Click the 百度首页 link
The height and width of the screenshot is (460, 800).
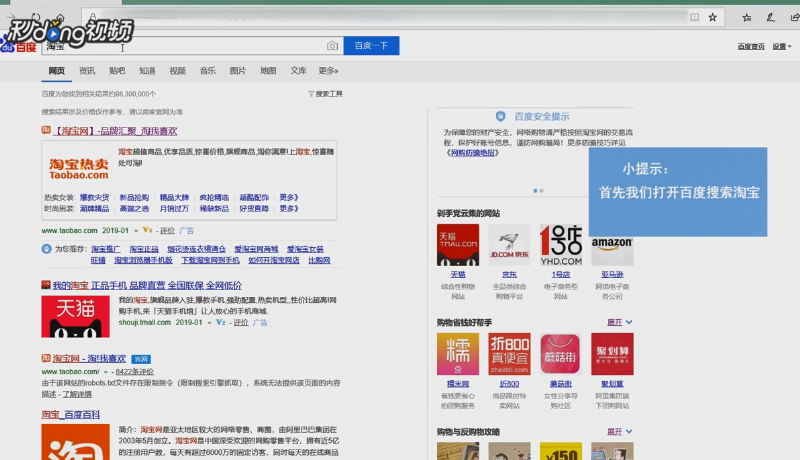pos(751,46)
